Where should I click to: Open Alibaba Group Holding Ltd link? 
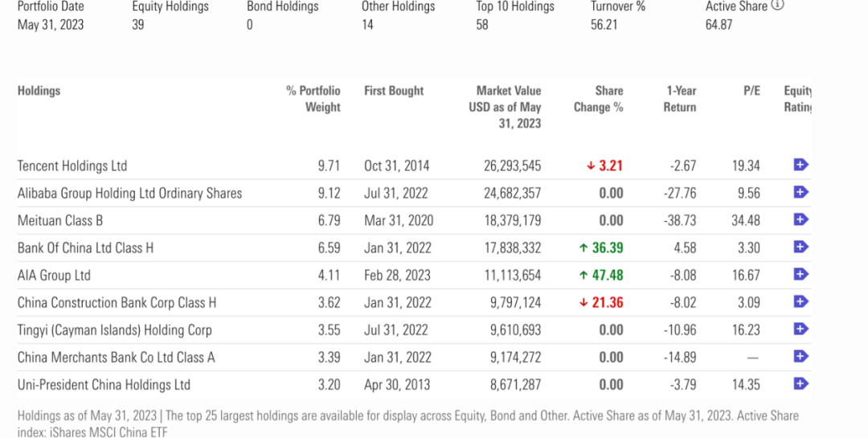[x=129, y=194]
